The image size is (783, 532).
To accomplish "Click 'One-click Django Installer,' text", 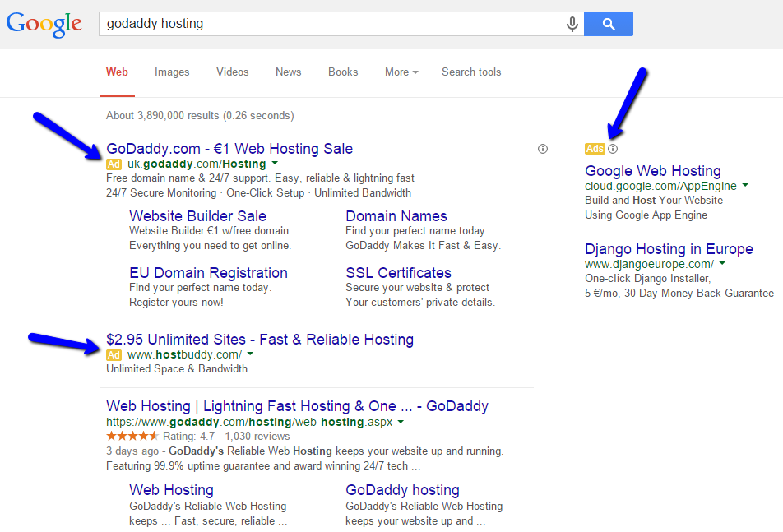I will [x=647, y=279].
